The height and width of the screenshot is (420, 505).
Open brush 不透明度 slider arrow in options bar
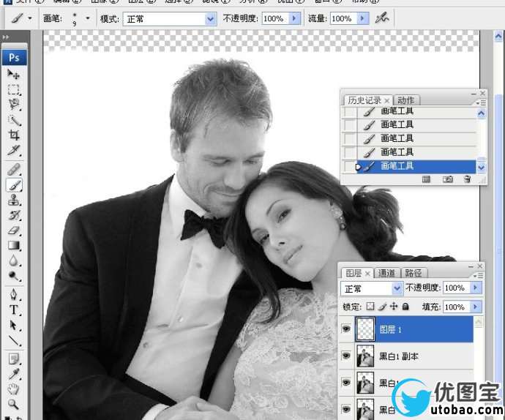point(294,19)
